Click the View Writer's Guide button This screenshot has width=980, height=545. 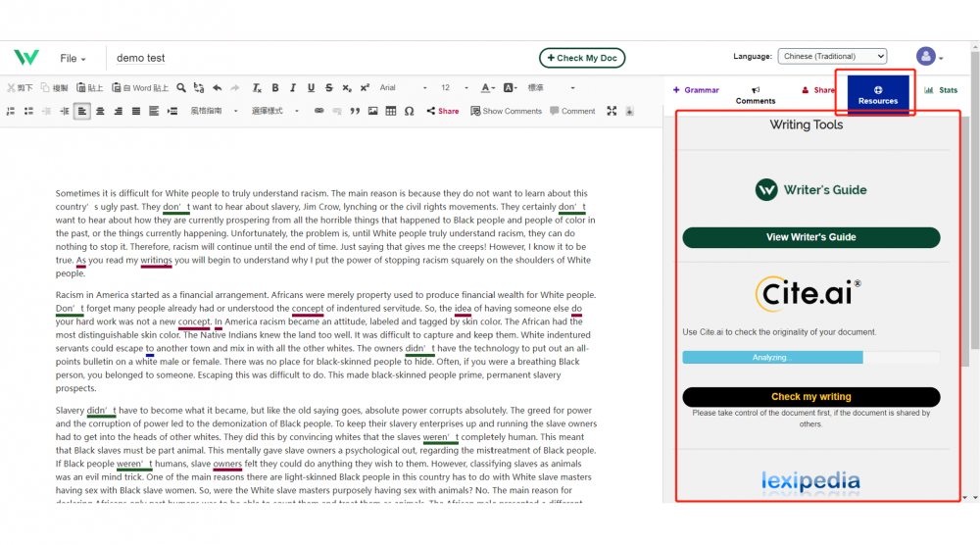[810, 237]
